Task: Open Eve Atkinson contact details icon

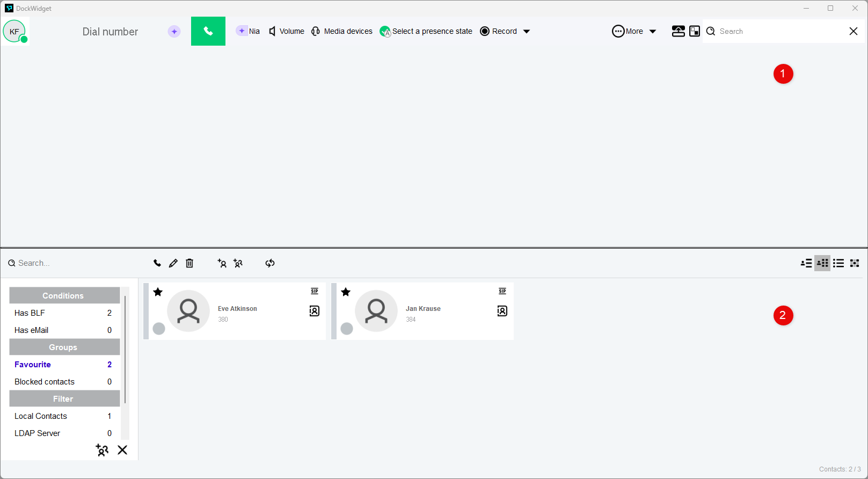Action: [315, 311]
